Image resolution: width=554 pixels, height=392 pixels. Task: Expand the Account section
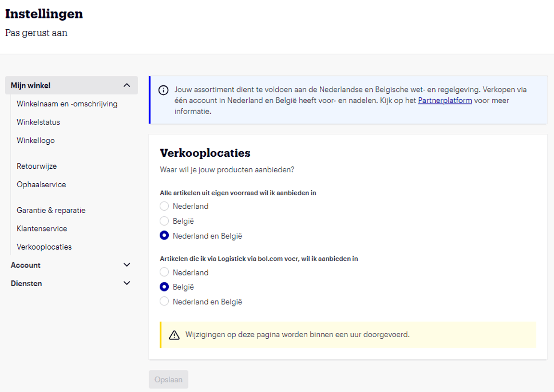tap(127, 265)
